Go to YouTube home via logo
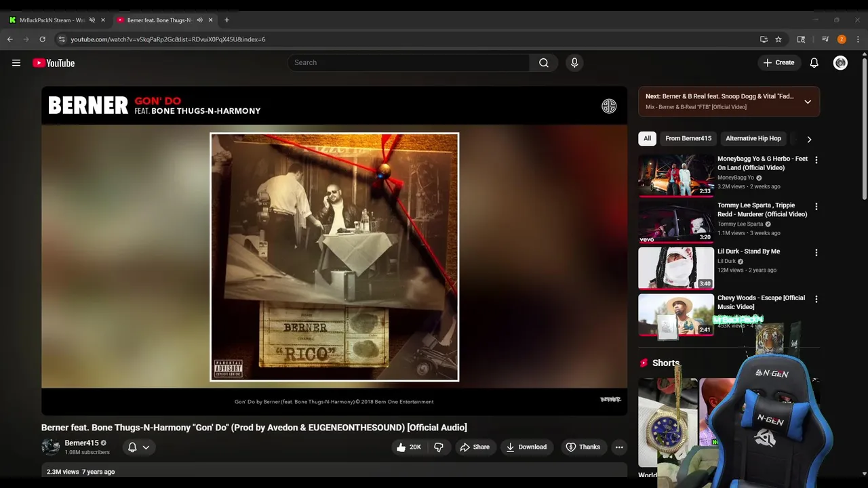 (54, 63)
